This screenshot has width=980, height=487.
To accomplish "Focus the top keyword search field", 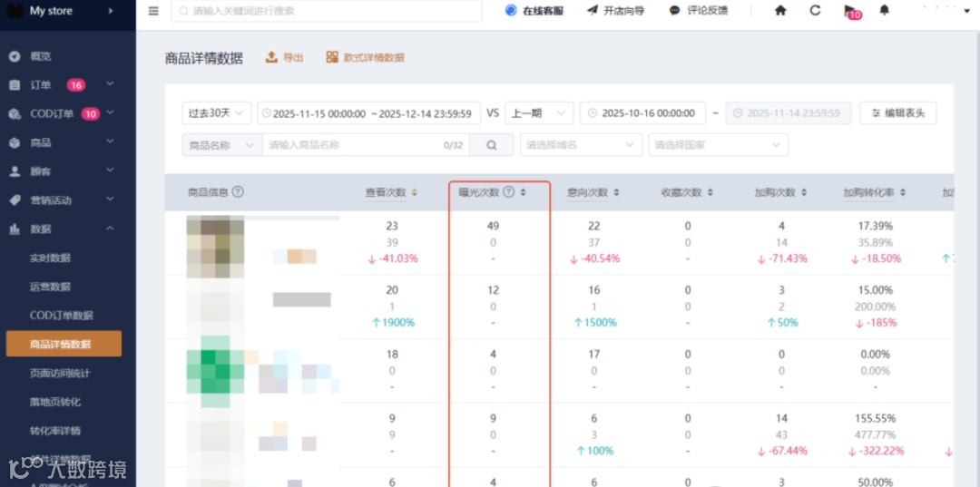I will click(x=327, y=11).
